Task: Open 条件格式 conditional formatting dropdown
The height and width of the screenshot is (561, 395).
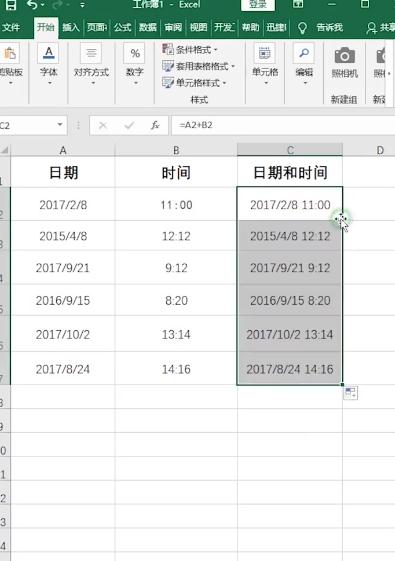Action: tap(190, 49)
